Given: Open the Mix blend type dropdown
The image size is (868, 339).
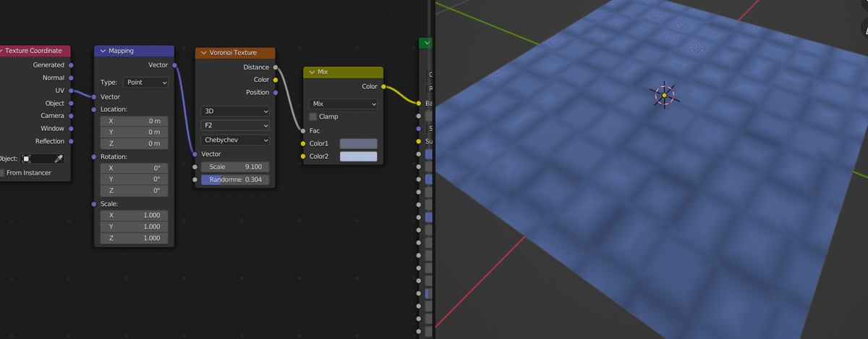Looking at the screenshot, I should [x=343, y=104].
